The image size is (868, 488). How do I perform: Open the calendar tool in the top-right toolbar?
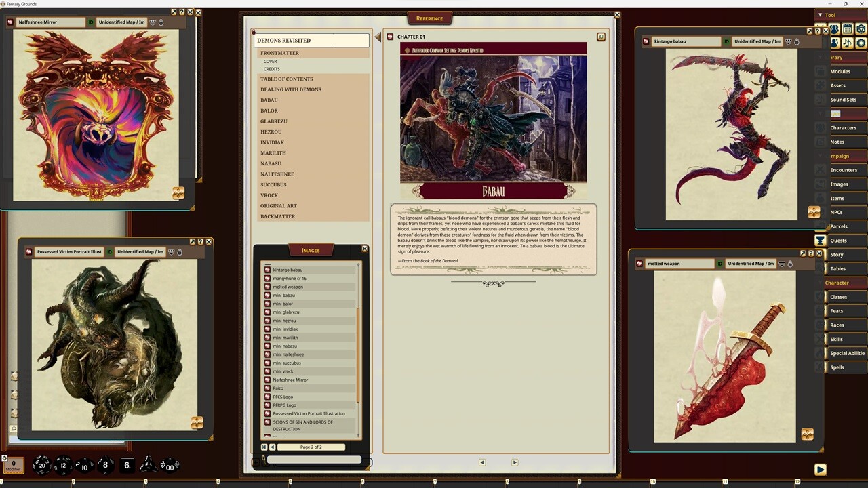click(x=848, y=29)
